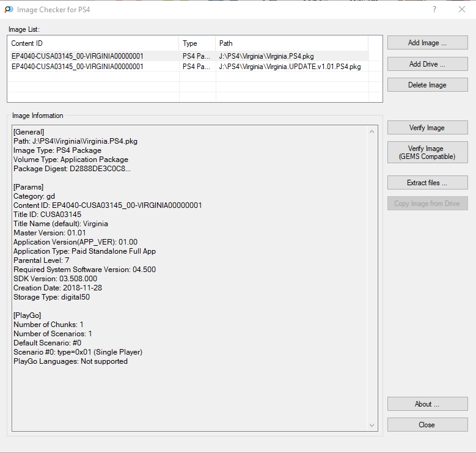Select the Virginia.PS4.pkg row path
476x453 pixels.
[x=266, y=56]
